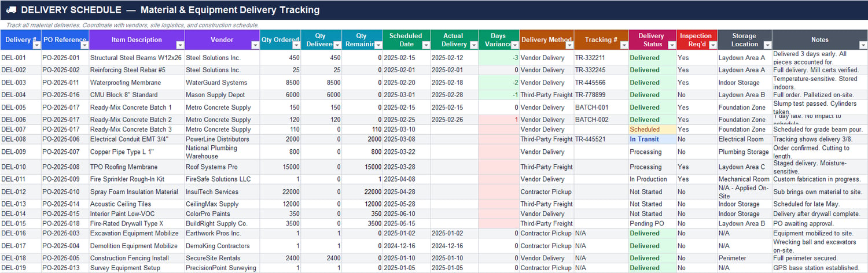Select the Electrical Room storage cell

(745, 139)
